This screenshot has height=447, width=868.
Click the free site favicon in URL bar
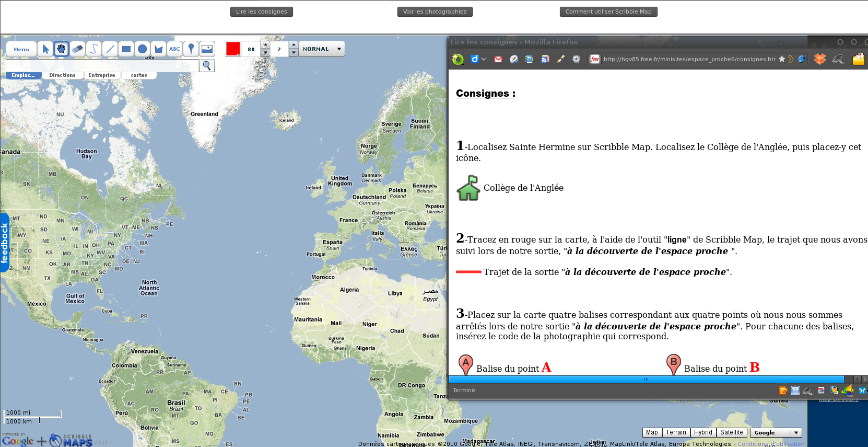594,59
